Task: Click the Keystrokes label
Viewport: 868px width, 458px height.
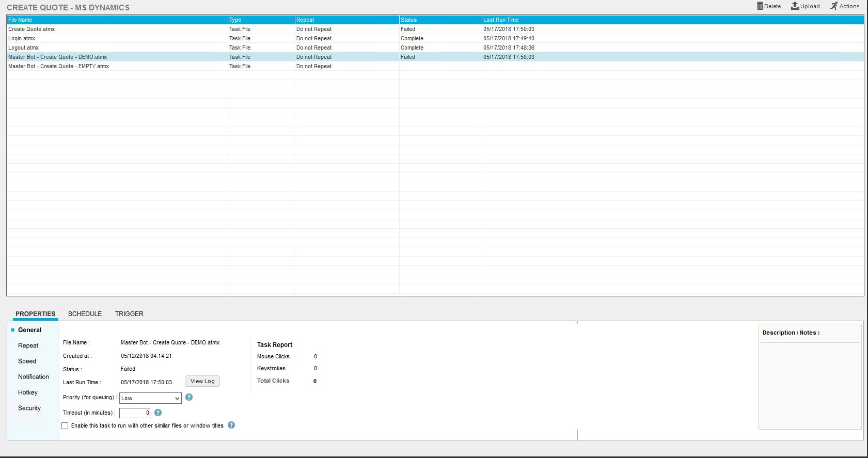Action: click(x=271, y=368)
